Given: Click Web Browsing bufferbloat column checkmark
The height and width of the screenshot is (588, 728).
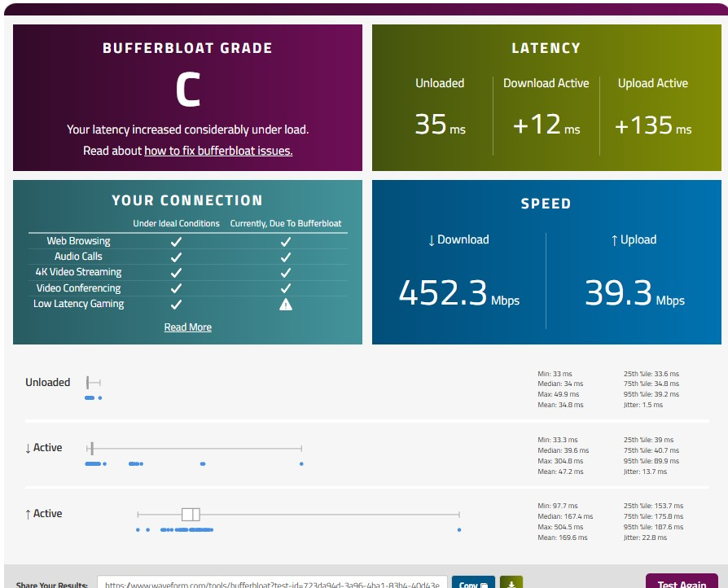Looking at the screenshot, I should (286, 242).
